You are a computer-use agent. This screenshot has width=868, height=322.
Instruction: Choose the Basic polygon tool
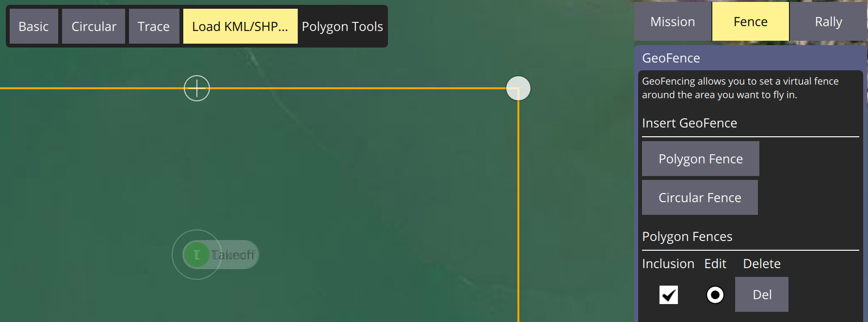(33, 26)
